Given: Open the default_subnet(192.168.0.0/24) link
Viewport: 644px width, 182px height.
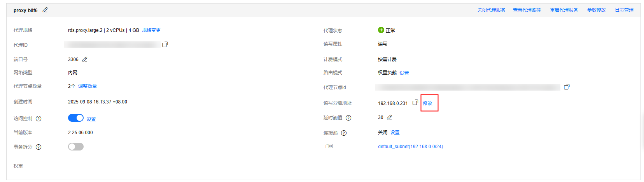Looking at the screenshot, I should pyautogui.click(x=410, y=147).
